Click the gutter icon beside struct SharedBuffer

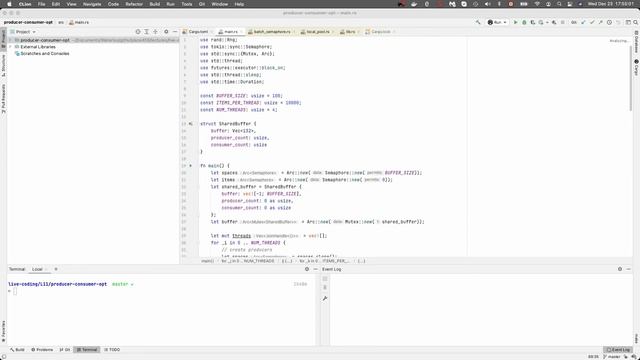tap(190, 124)
